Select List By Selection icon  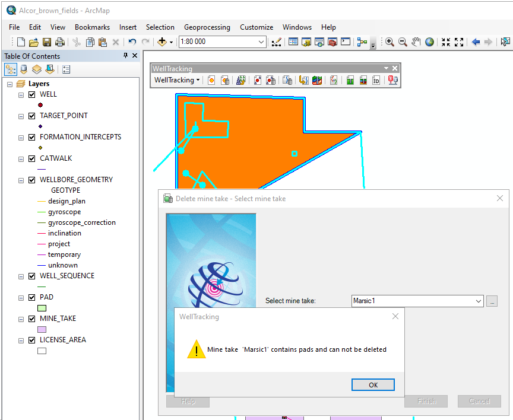point(50,69)
